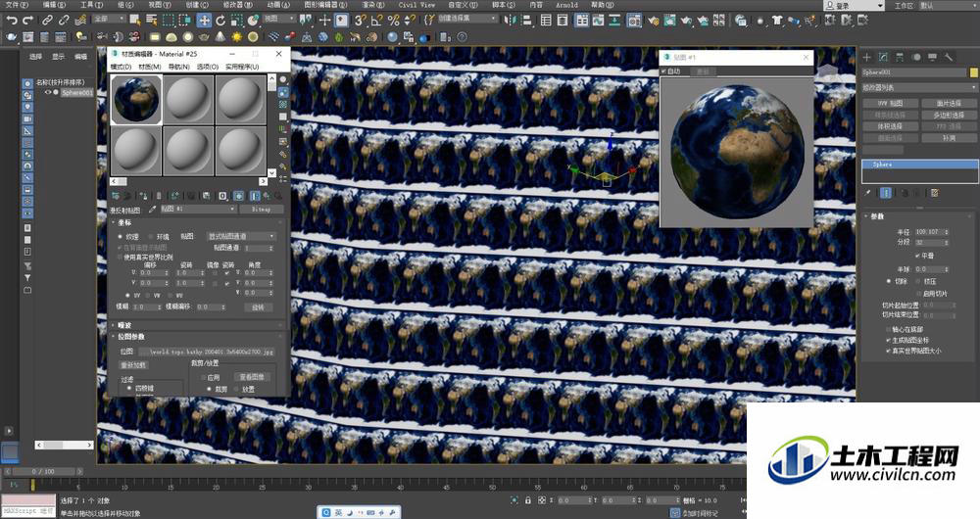Activate the Select and Move tool

[x=205, y=20]
